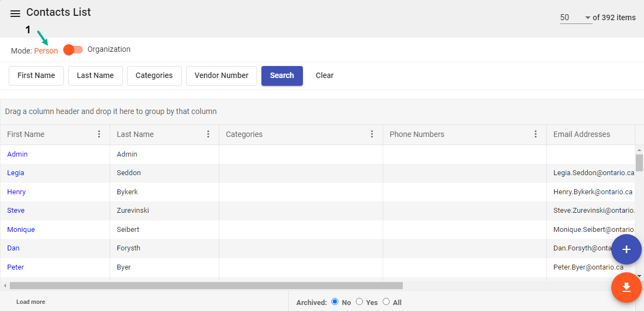The image size is (644, 311).
Task: Click the Categories filter field
Action: (x=154, y=76)
